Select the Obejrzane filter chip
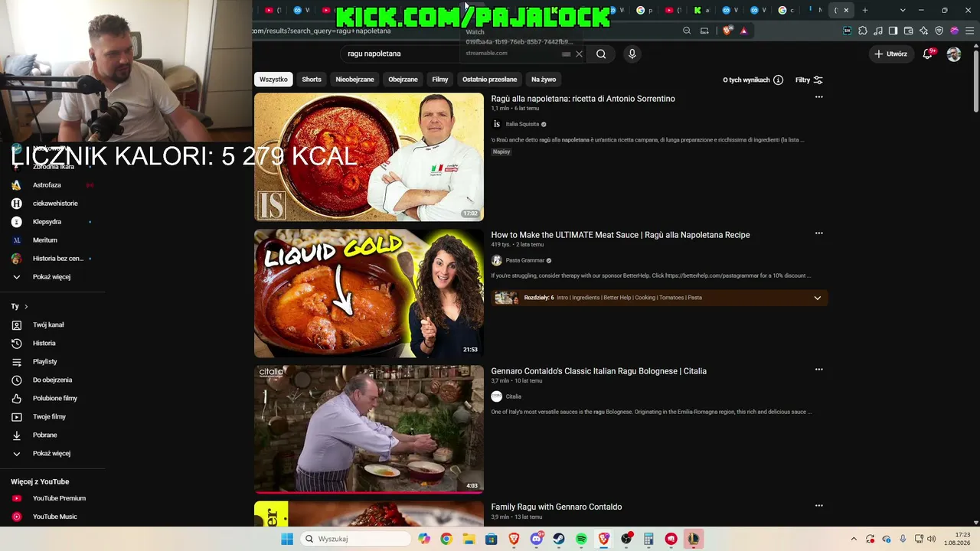 tap(403, 80)
